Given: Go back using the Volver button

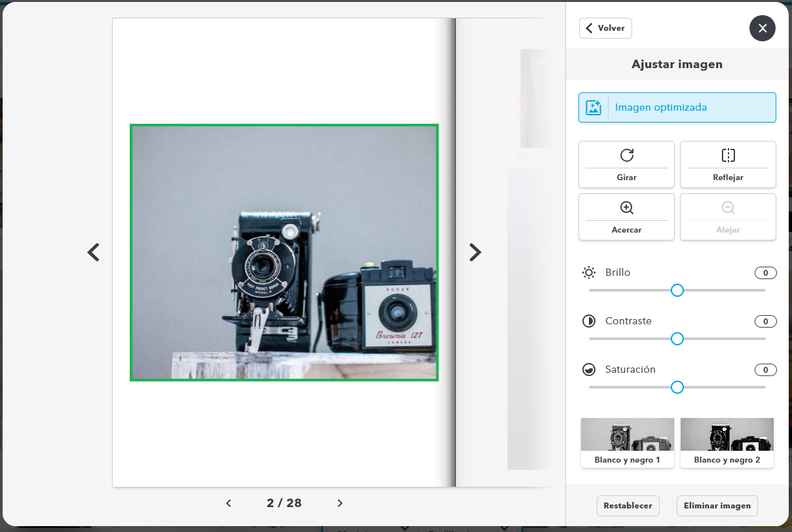Looking at the screenshot, I should tap(605, 28).
